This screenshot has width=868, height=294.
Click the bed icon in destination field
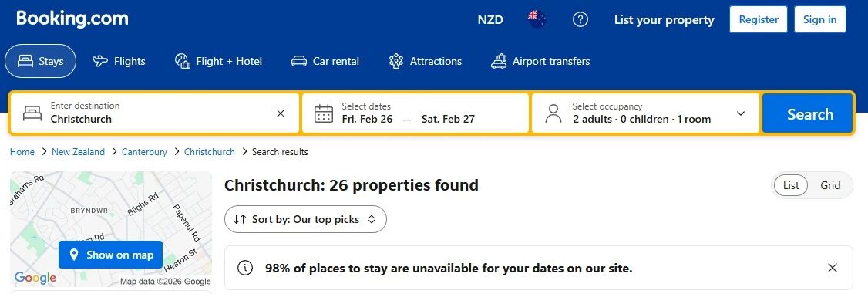point(32,113)
